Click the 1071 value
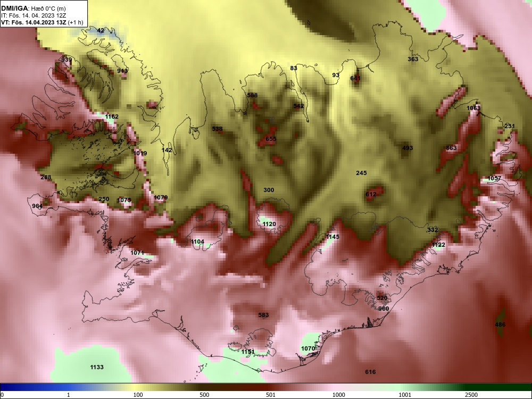This screenshot has height=399, width=532. [x=137, y=253]
